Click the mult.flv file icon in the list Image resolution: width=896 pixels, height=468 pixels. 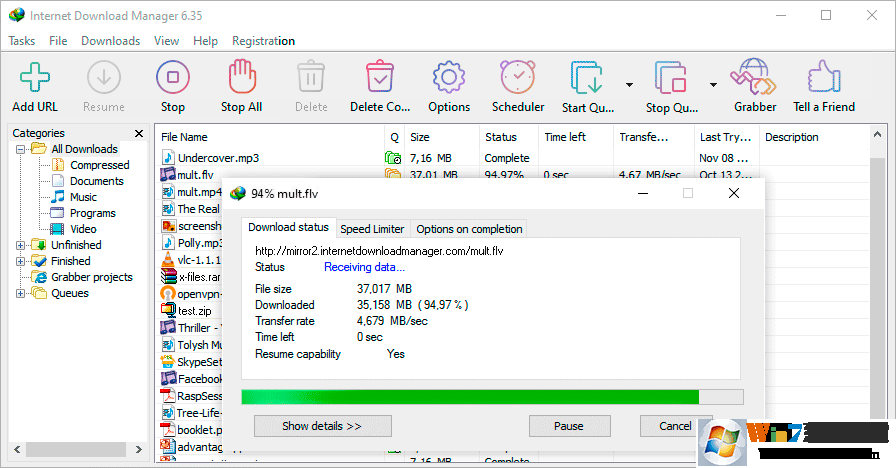[x=168, y=174]
